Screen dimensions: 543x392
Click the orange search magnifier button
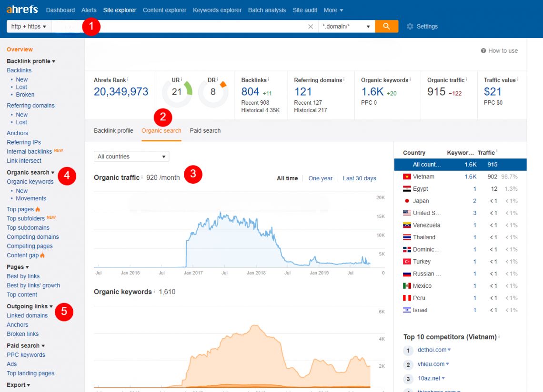(386, 26)
